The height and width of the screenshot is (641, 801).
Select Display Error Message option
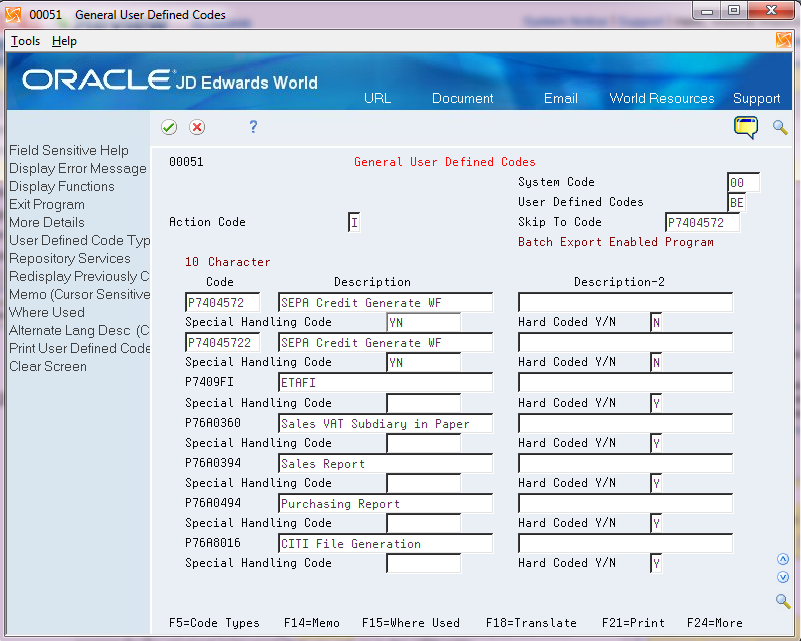[78, 169]
